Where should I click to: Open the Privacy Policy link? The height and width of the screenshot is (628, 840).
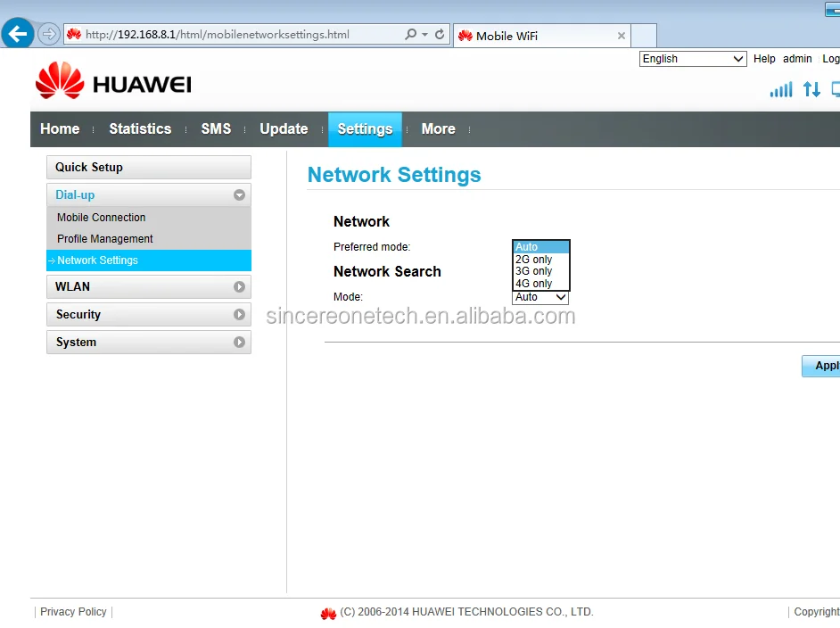[x=72, y=611]
